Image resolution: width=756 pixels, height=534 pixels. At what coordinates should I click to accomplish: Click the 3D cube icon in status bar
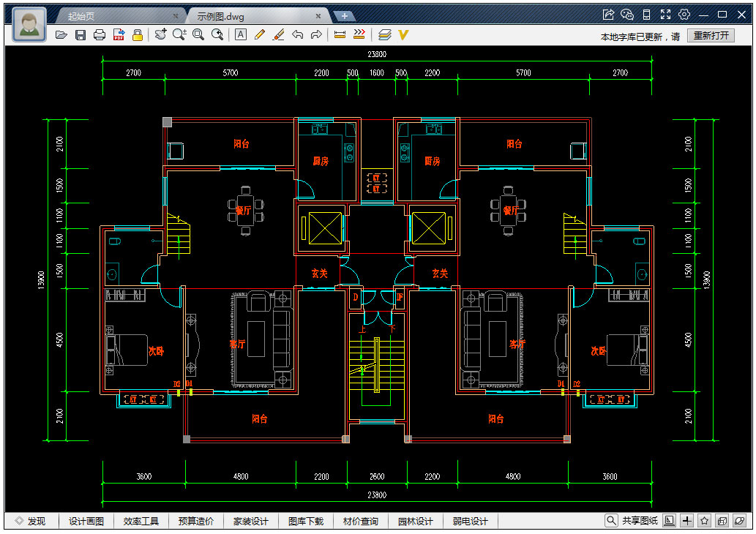click(722, 521)
